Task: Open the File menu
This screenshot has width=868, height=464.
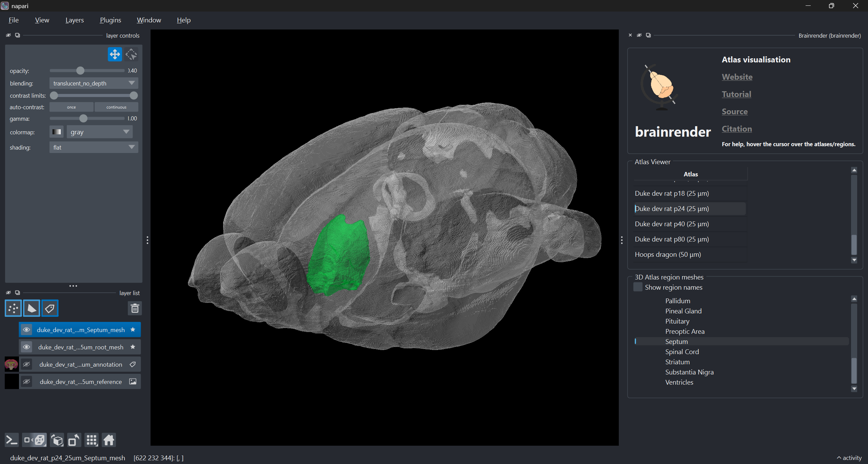Action: click(14, 20)
